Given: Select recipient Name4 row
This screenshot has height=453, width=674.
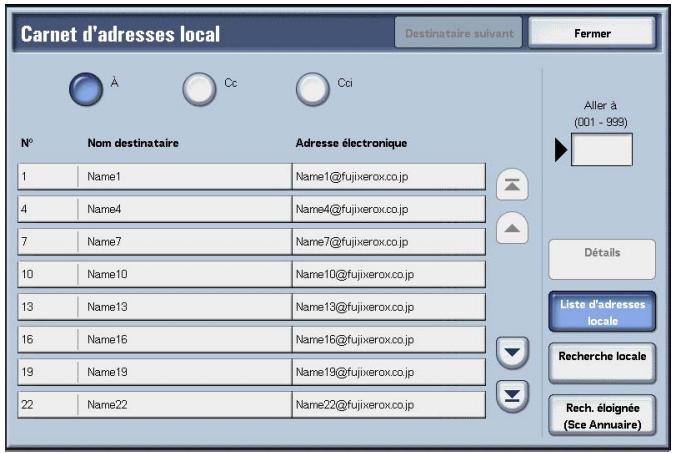Looking at the screenshot, I should (251, 209).
